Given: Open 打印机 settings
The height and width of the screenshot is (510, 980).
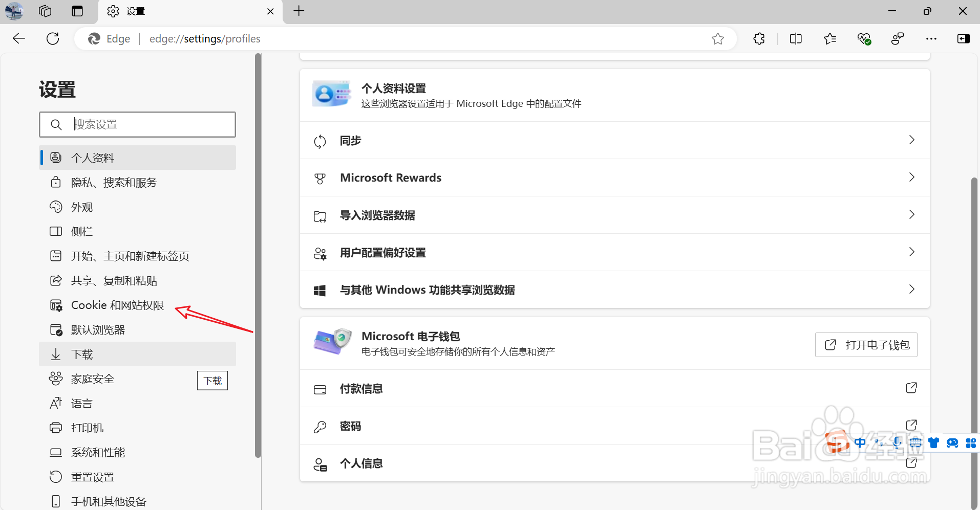Looking at the screenshot, I should (x=137, y=428).
